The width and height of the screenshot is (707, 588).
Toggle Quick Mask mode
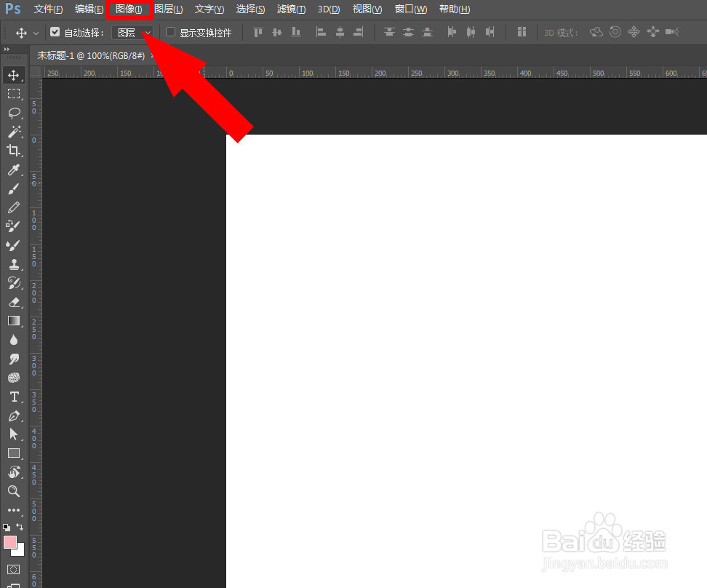(14, 570)
